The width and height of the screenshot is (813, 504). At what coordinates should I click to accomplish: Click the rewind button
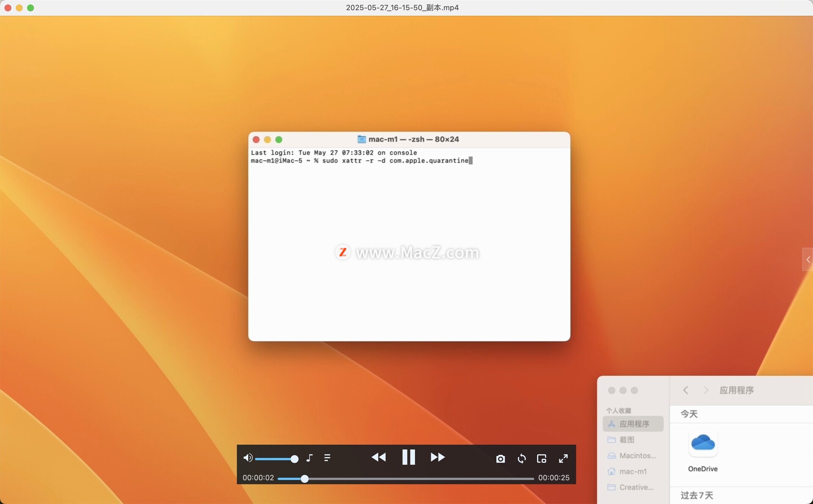point(379,457)
